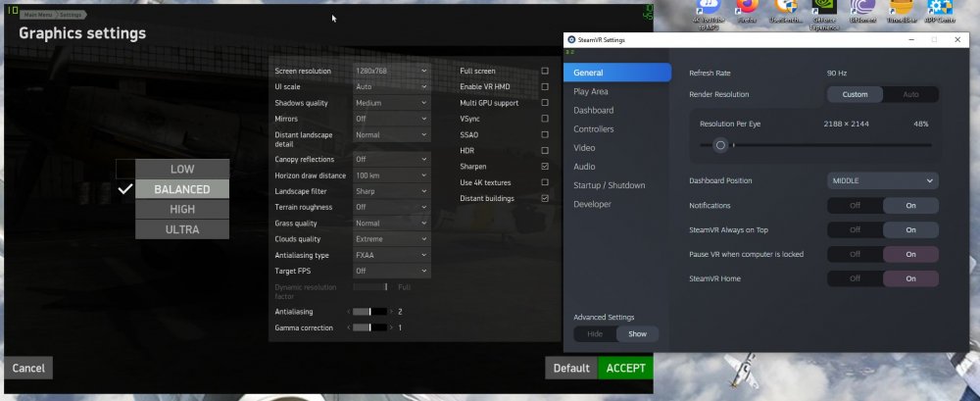Expand the Antialiasing type dropdown
Screen dimensions: 980x401
click(x=391, y=255)
